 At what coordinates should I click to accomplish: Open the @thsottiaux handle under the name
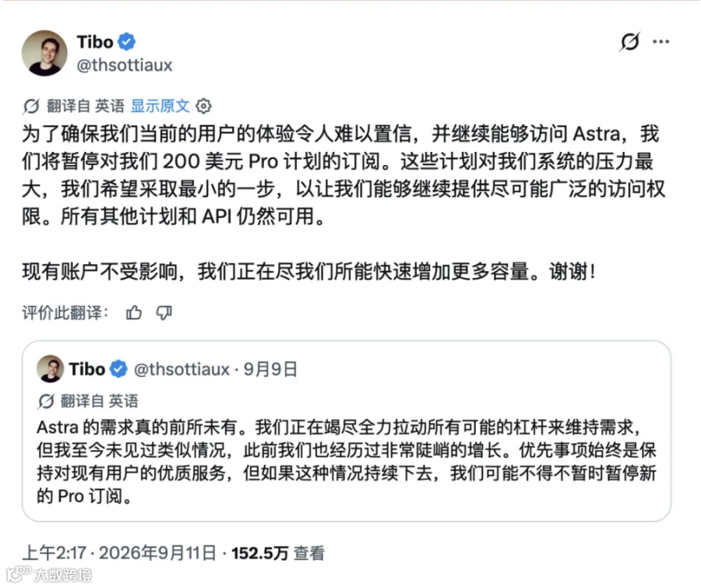(x=125, y=65)
